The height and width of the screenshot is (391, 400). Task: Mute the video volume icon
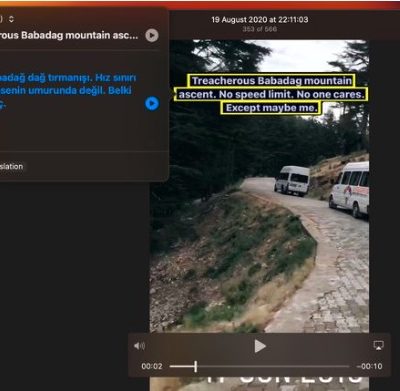pos(139,346)
